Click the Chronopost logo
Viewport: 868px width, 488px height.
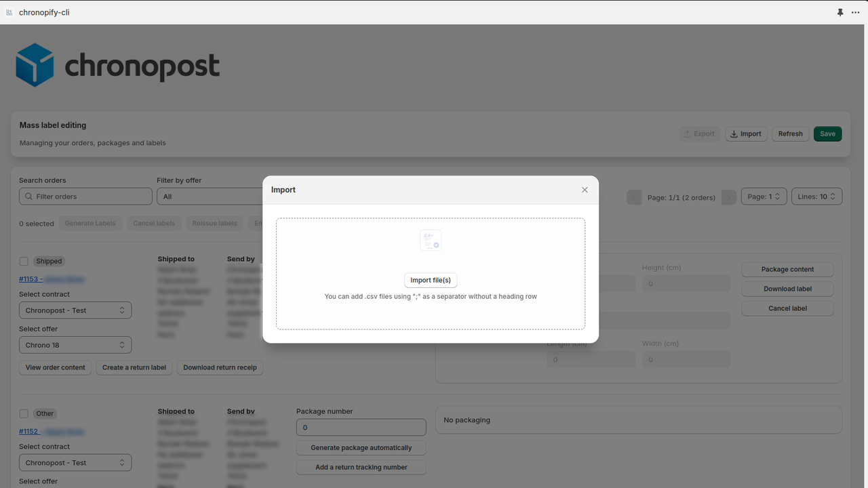(x=118, y=65)
